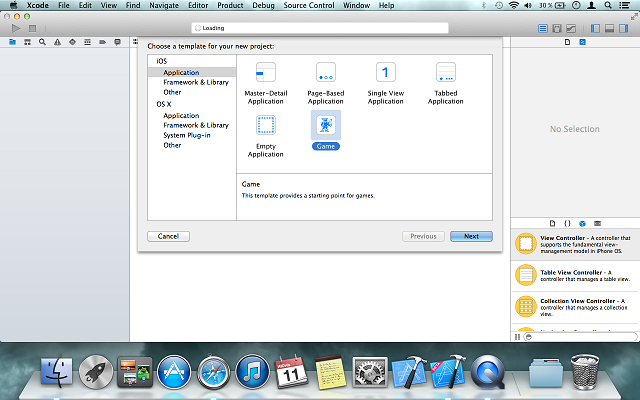Select the Page-Based Application template
This screenshot has height=400, width=640.
[326, 83]
